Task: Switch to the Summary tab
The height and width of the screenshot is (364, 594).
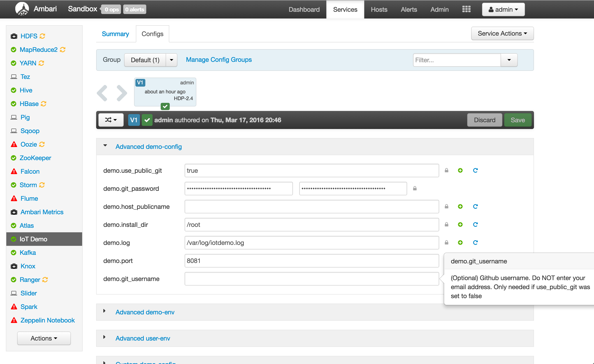Action: (115, 34)
